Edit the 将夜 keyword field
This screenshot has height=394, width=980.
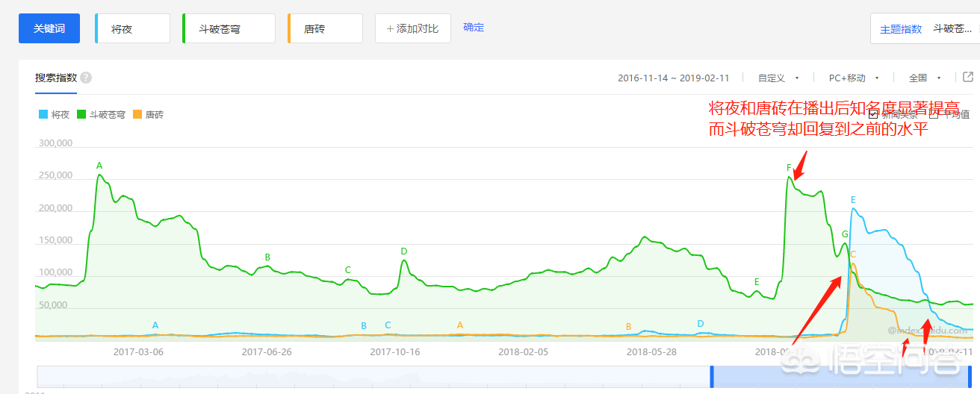133,28
